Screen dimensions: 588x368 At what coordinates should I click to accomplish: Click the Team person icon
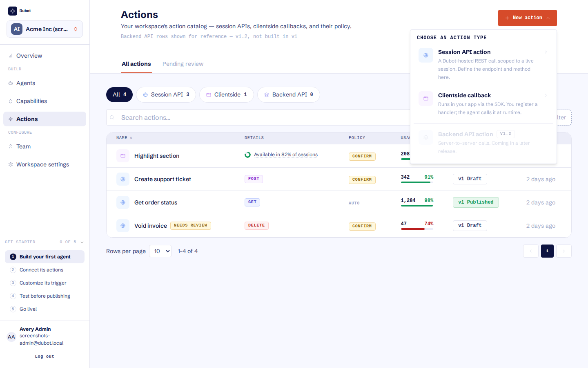(11, 146)
